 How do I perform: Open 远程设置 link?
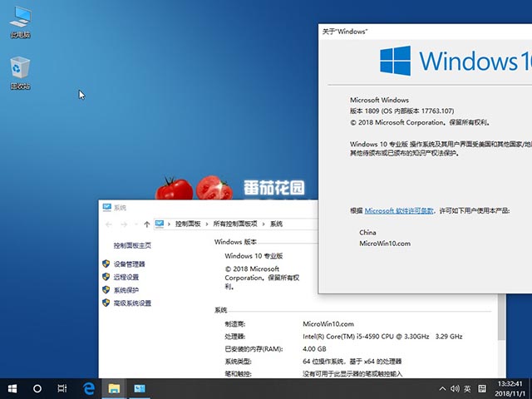(x=126, y=277)
